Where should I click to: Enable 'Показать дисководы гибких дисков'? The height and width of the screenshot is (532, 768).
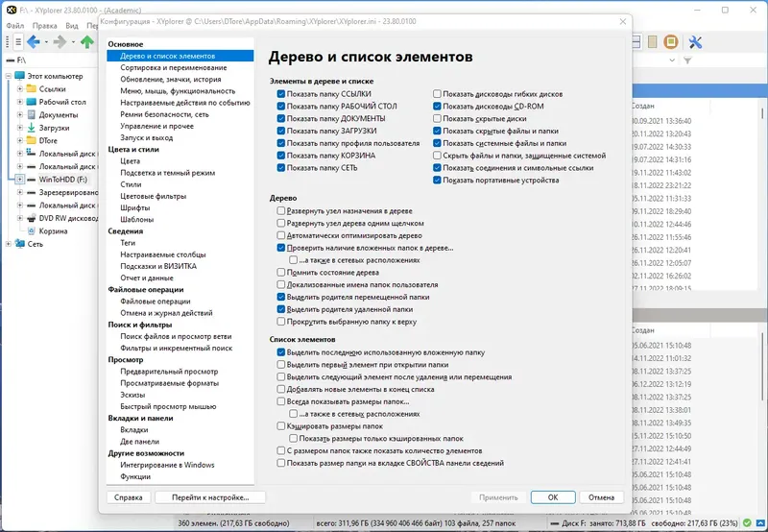tap(437, 93)
